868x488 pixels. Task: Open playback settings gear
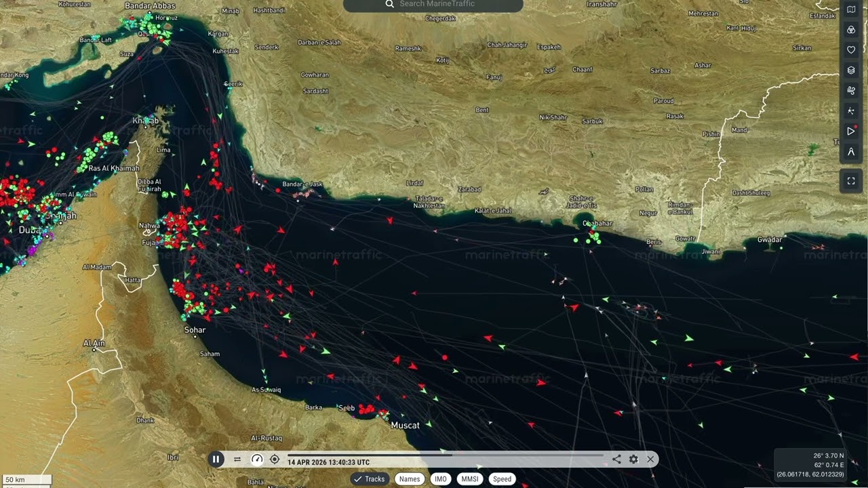coord(633,459)
